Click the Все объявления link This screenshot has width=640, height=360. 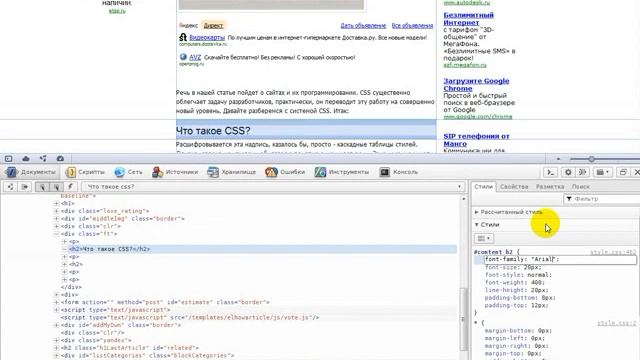coord(412,25)
